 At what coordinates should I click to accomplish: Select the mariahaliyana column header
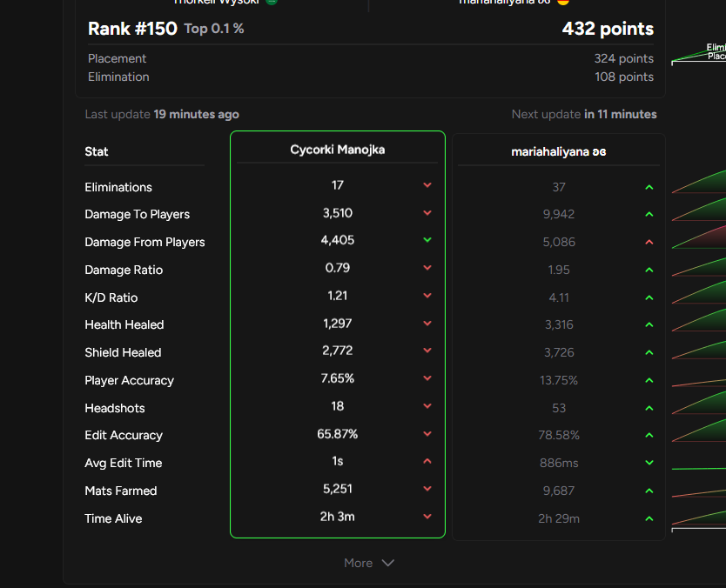click(x=558, y=151)
